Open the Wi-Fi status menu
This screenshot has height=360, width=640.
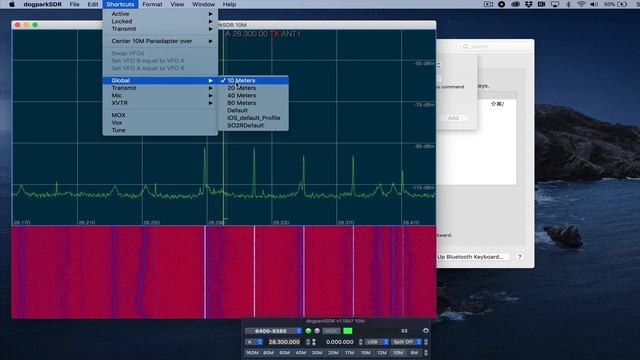coord(581,4)
